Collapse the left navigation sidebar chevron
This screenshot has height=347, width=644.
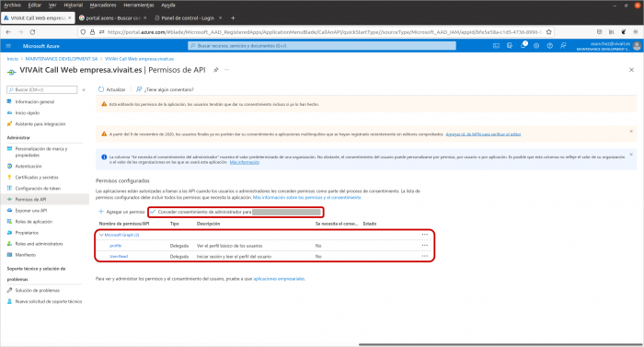tap(84, 89)
